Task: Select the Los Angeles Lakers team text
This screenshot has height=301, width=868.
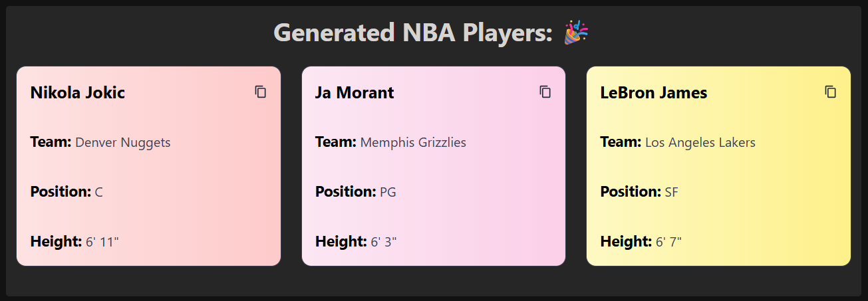Action: pos(700,142)
